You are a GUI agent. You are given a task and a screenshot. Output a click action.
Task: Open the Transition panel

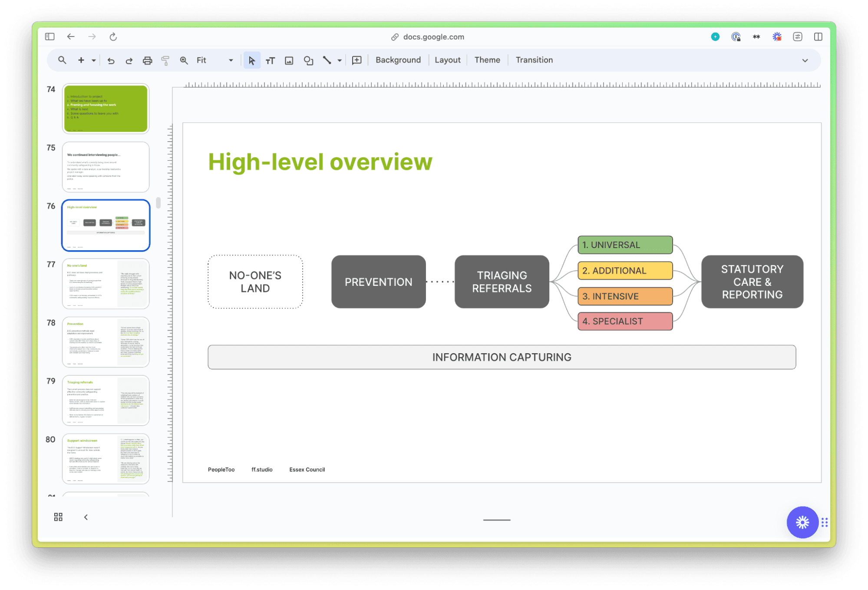(534, 60)
